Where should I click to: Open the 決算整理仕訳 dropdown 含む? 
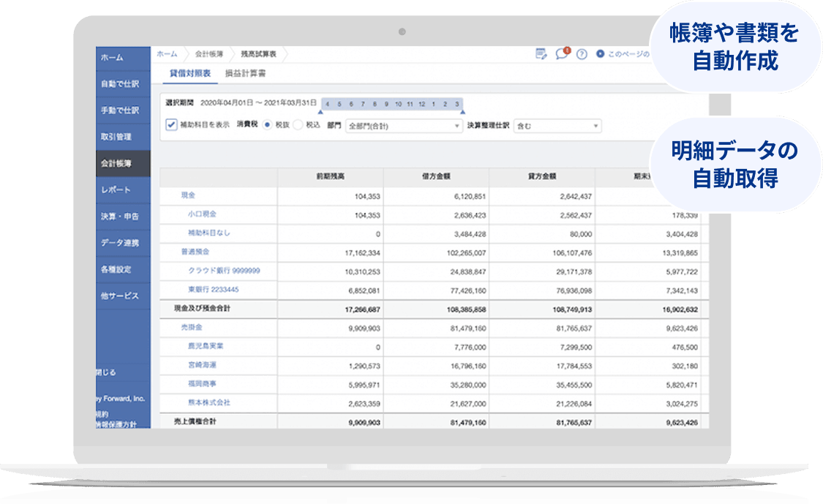coord(557,126)
